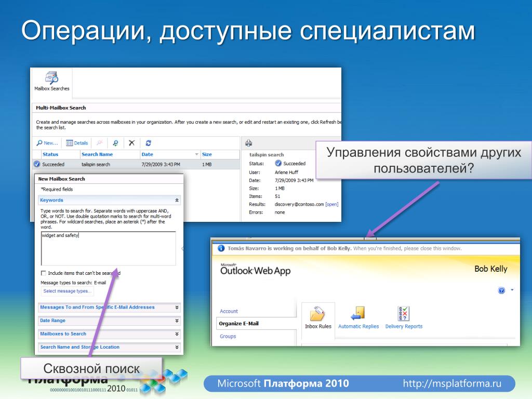Expand Messages To and From section
532x399 pixels.
(109, 308)
